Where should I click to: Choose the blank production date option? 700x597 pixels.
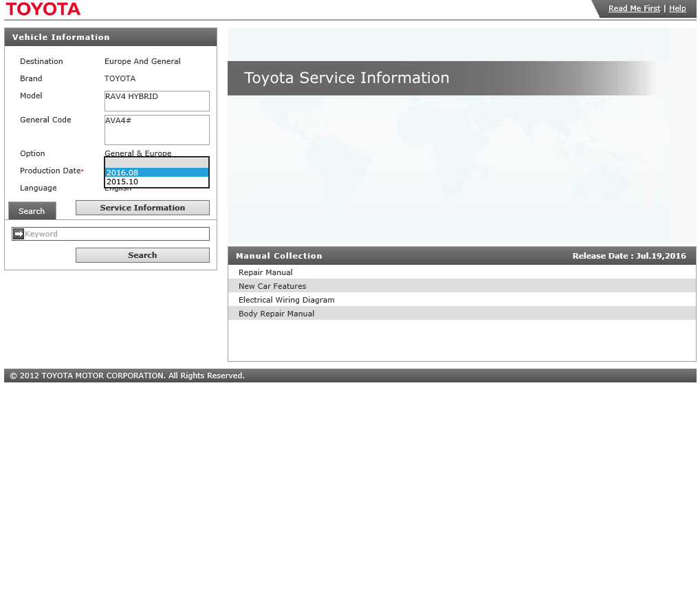tap(157, 163)
